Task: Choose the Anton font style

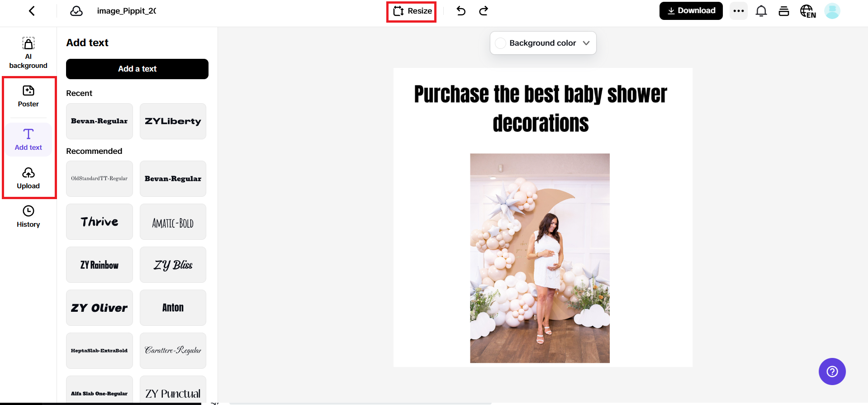Action: 173,308
